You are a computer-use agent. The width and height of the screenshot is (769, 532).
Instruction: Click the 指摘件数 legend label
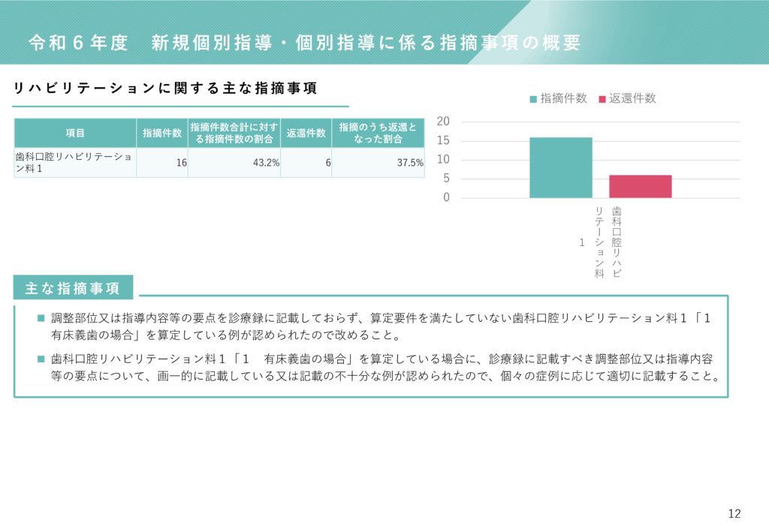point(563,98)
